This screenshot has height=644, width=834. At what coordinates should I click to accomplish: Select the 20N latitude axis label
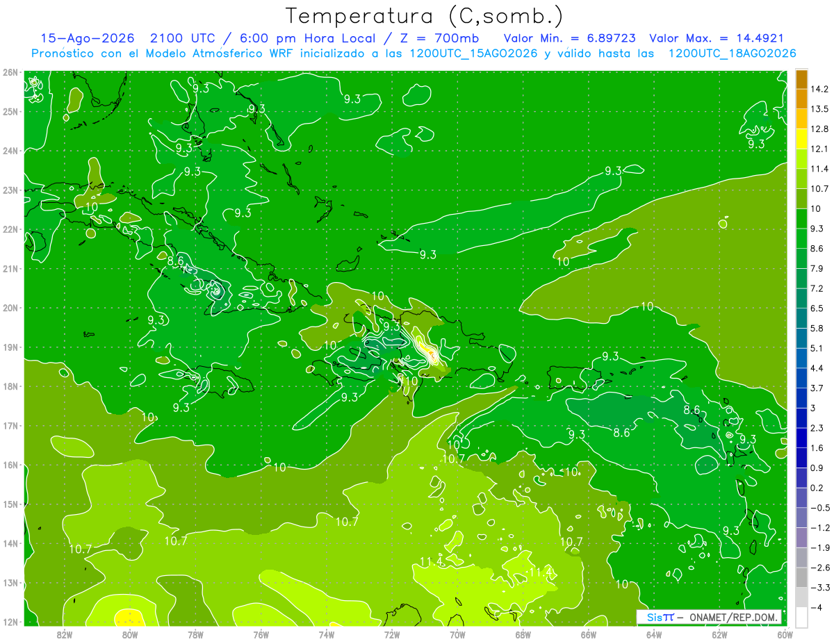(x=10, y=308)
